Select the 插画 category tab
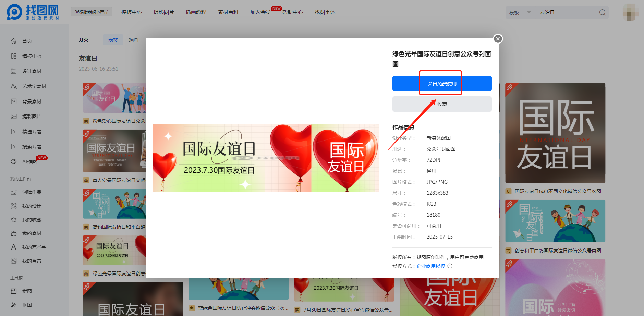 coord(134,40)
